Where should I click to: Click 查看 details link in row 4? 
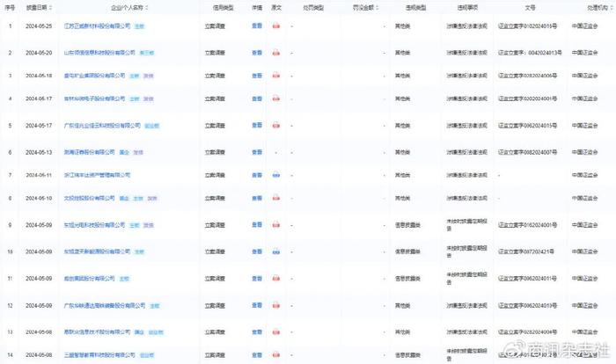pyautogui.click(x=257, y=98)
